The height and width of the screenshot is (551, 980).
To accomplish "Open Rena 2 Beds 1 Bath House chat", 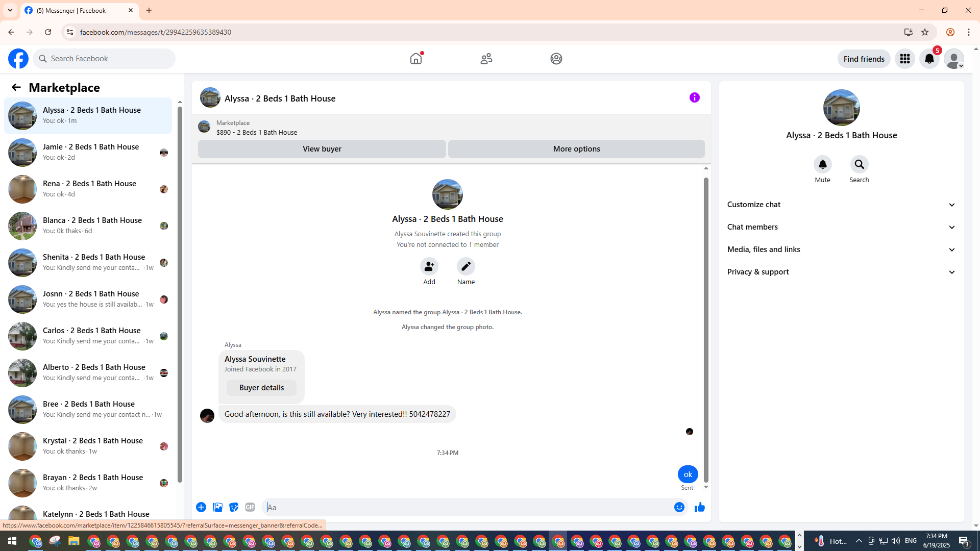I will pos(88,189).
